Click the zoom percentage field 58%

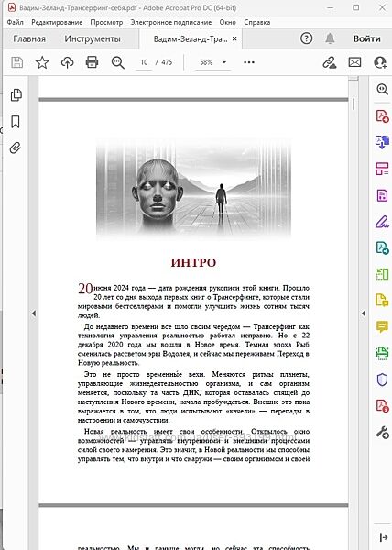[206, 62]
